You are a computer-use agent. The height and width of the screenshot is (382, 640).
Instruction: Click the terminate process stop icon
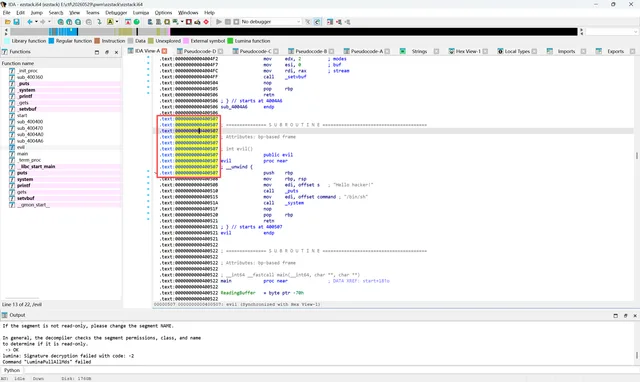pyautogui.click(x=236, y=22)
